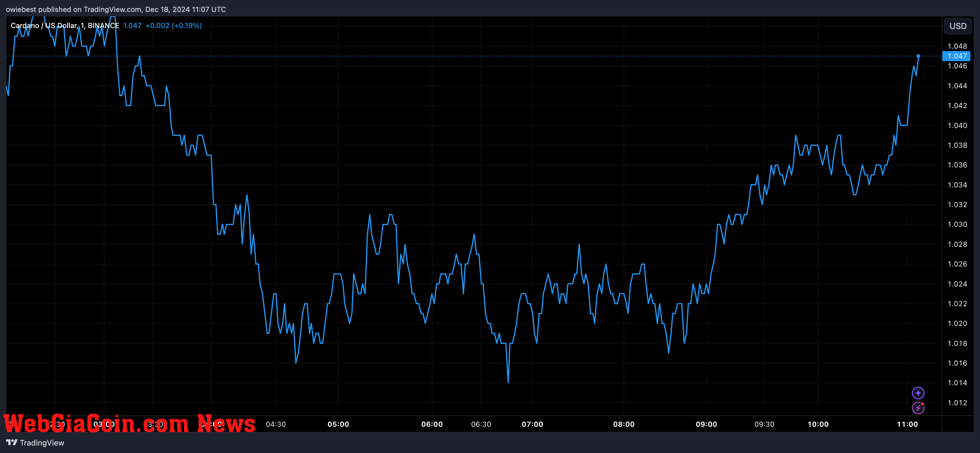
Task: Click the +0.002 (+0.19%) change value
Action: tap(174, 25)
